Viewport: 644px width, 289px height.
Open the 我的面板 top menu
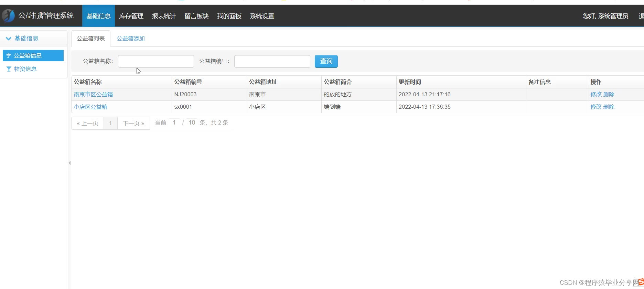229,16
